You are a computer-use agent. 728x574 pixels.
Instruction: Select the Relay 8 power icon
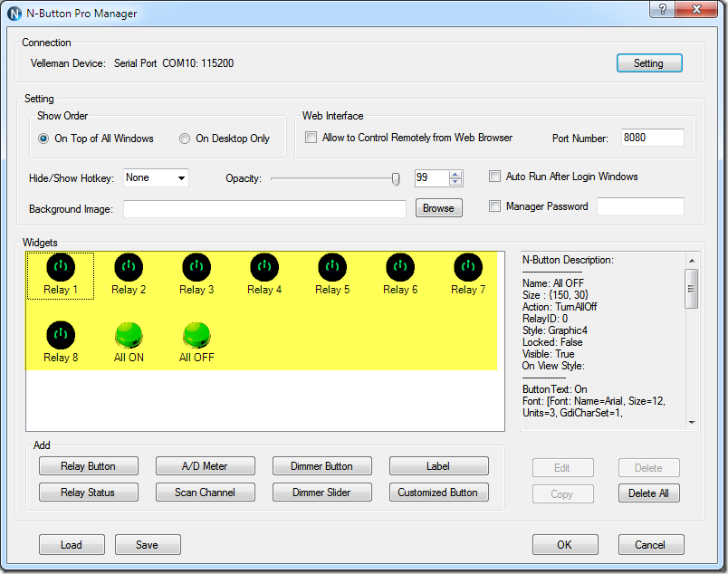(x=61, y=335)
